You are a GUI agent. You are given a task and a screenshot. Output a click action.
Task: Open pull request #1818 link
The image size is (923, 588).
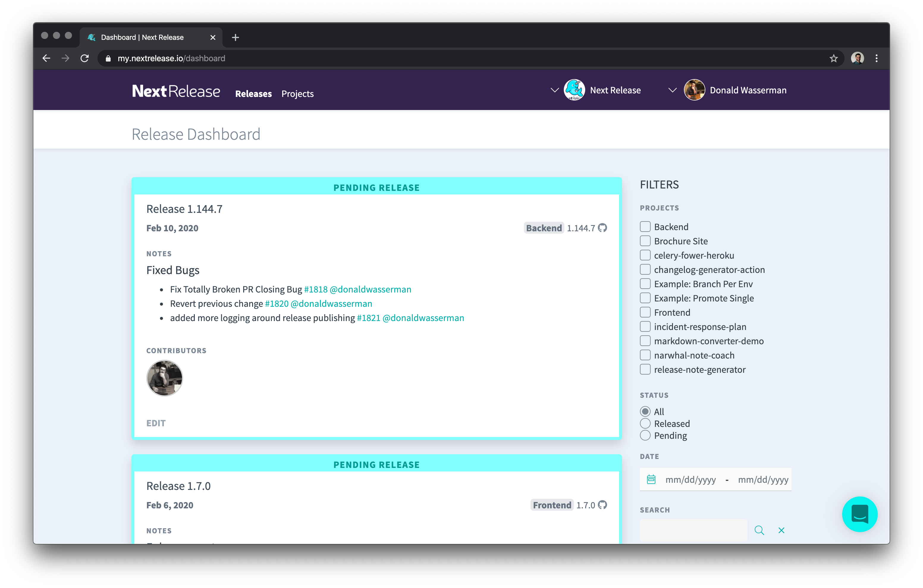(x=315, y=290)
